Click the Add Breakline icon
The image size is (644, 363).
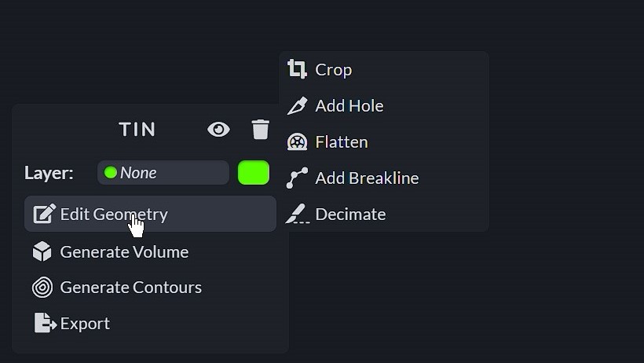pyautogui.click(x=297, y=178)
